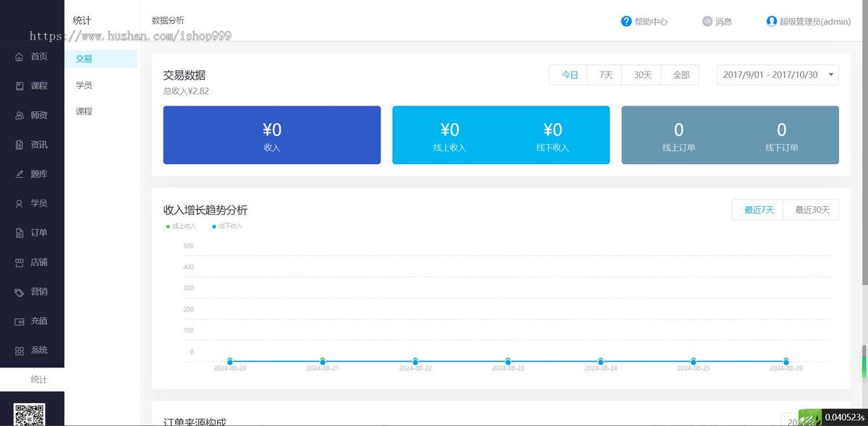Select 最近7天 trend range
This screenshot has width=868, height=426.
coord(758,210)
